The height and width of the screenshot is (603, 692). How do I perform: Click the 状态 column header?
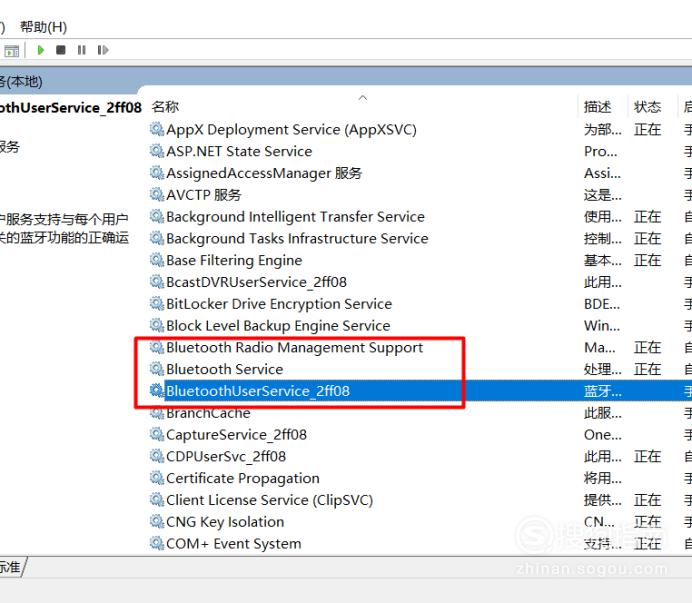647,107
